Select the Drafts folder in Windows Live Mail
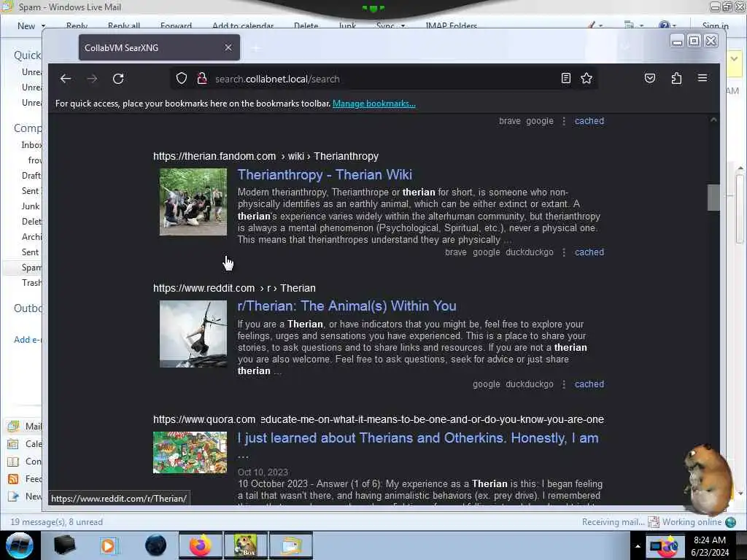 tap(31, 176)
